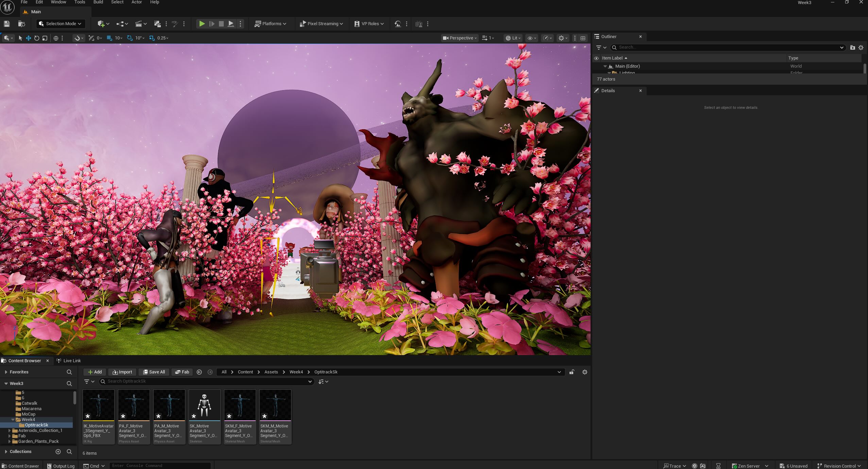Viewport: 868px width, 469px height.
Task: Save the current level with the floppy-disk icon
Action: coord(6,24)
